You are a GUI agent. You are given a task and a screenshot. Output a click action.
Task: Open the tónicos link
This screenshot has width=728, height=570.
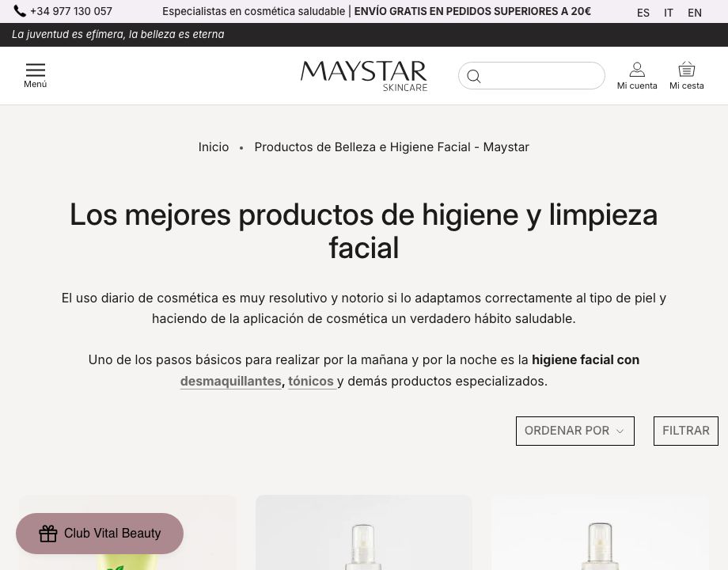(311, 381)
